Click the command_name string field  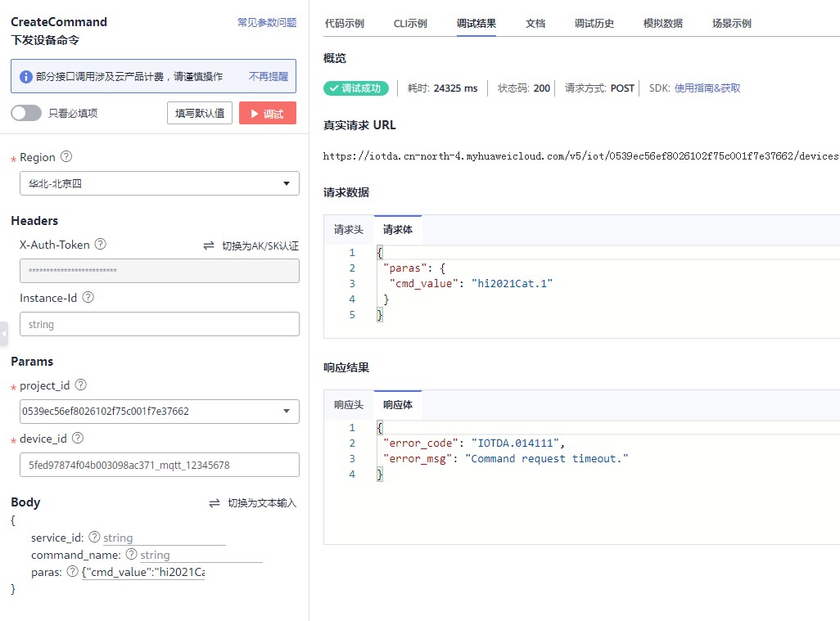201,556
